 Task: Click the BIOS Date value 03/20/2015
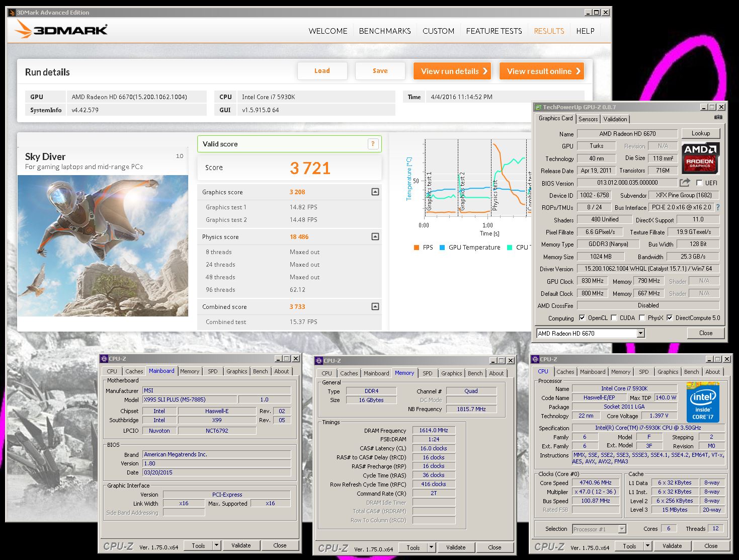point(217,472)
